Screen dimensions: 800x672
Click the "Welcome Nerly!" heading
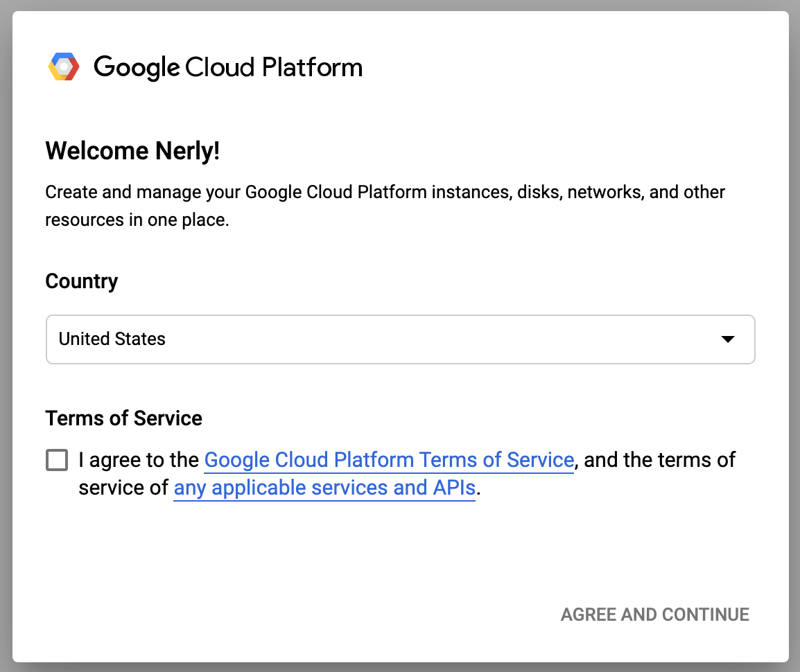[x=132, y=151]
